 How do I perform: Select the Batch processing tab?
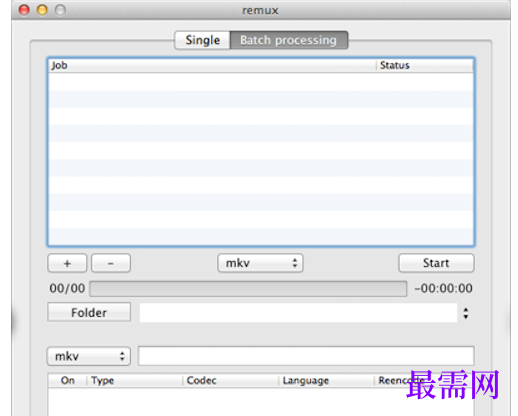[289, 40]
